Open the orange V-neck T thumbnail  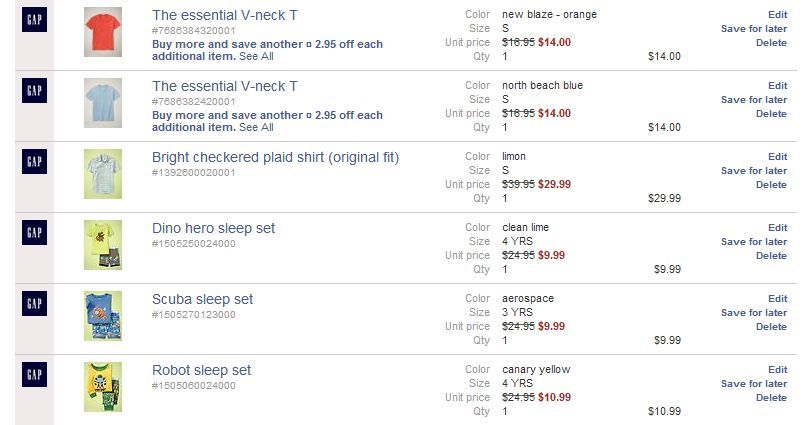(103, 33)
